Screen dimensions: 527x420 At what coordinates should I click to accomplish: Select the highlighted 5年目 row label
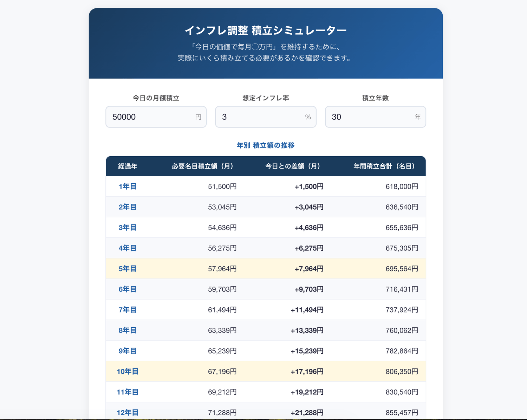pos(128,269)
